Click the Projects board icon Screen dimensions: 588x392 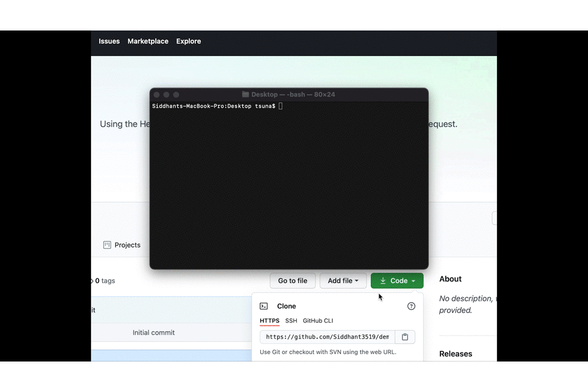107,245
